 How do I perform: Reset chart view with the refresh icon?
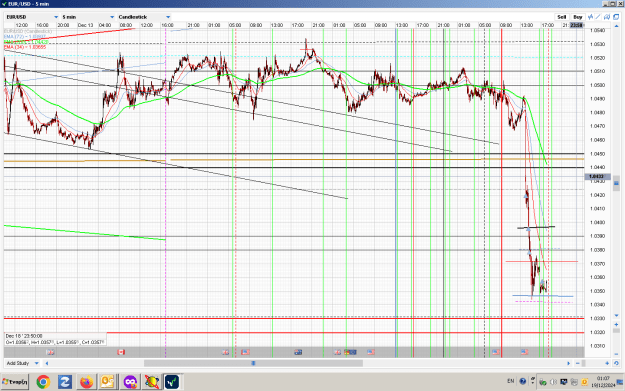(616, 363)
